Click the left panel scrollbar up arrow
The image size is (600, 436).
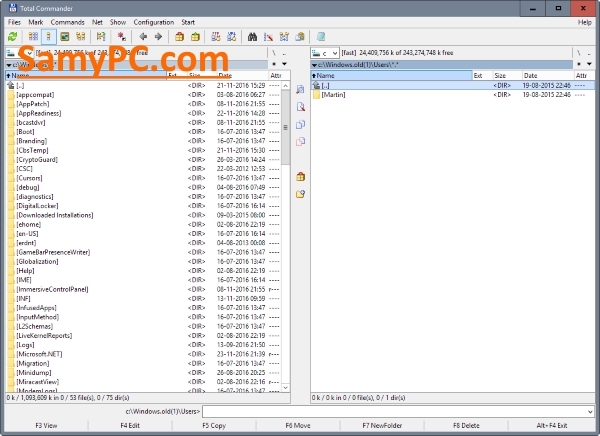[285, 86]
